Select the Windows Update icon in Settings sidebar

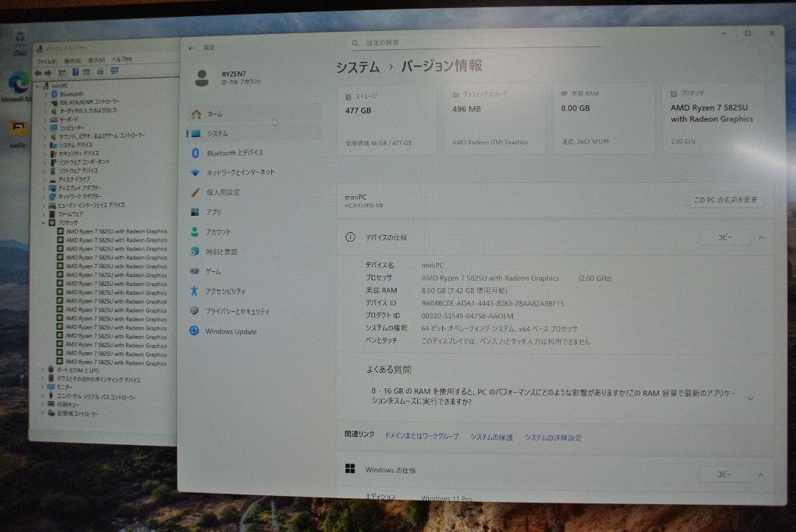click(195, 331)
